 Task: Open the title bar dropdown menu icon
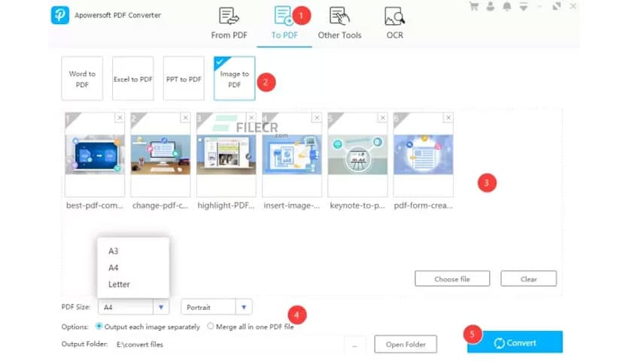coord(524,7)
